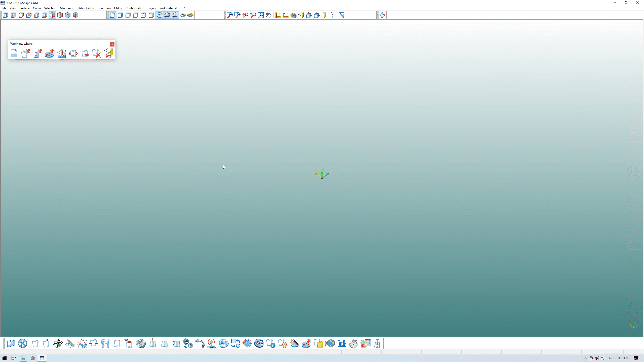This screenshot has height=362, width=644.
Task: Select the pan hand tool icon
Action: (x=269, y=15)
